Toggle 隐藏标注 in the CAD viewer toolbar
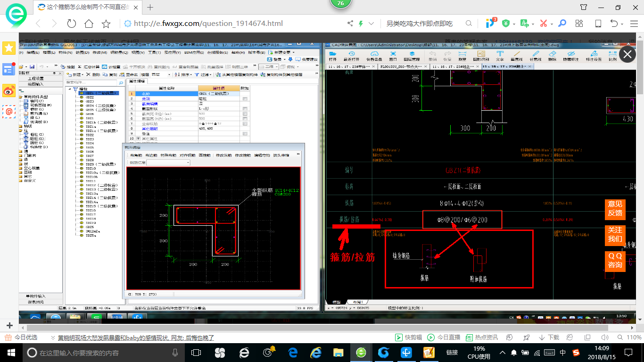644x362 pixels. [571, 56]
